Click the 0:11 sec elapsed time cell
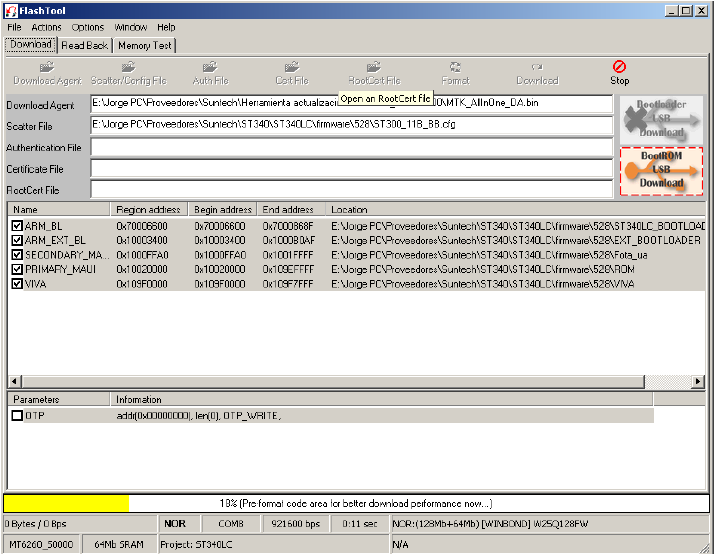Screen dimensions: 719x554 (360, 524)
